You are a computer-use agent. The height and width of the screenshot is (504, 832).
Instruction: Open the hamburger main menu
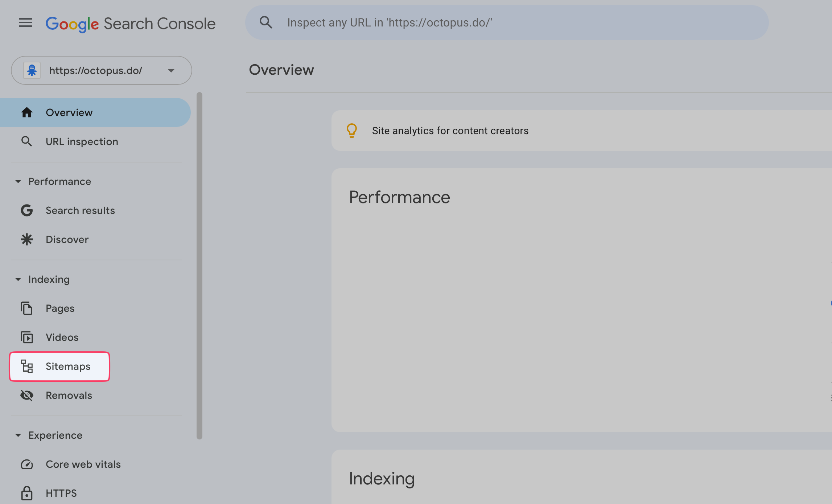[x=25, y=23]
